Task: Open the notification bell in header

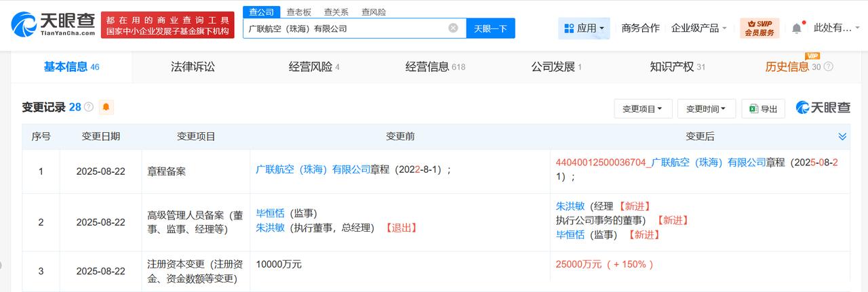Action: (x=797, y=28)
